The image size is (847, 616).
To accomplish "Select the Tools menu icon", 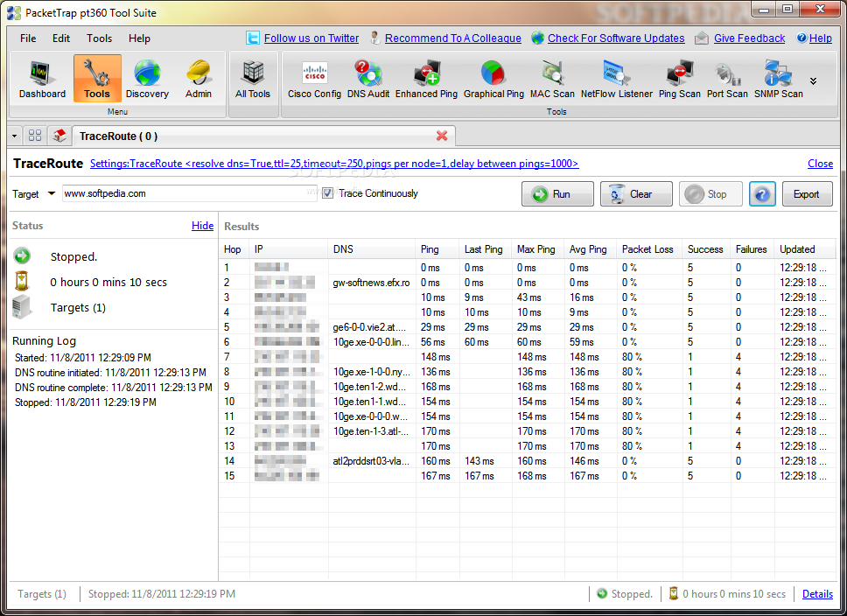I will click(x=97, y=79).
